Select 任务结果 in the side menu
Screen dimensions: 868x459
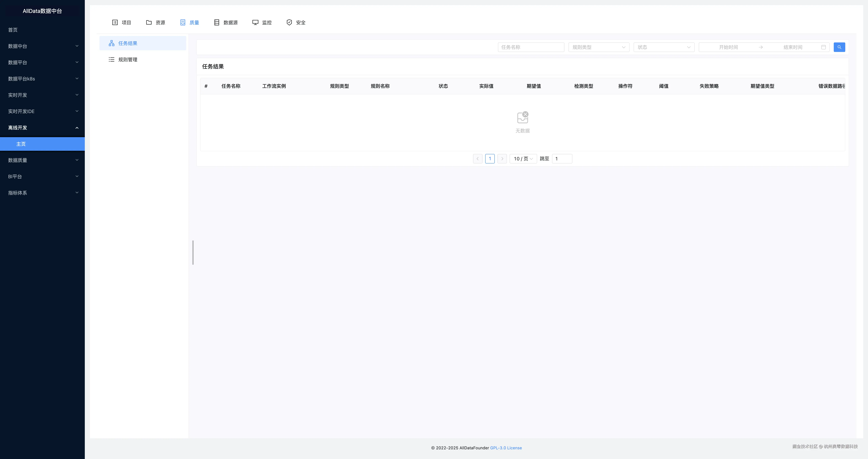coord(128,43)
